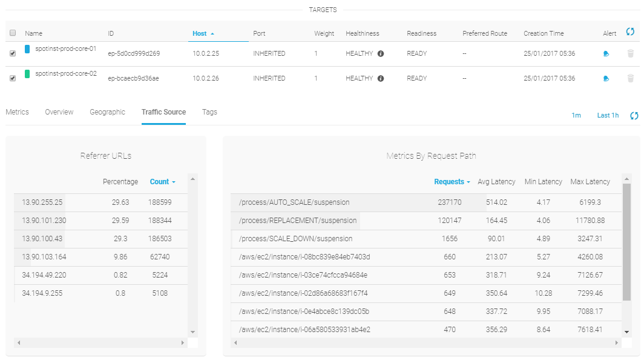This screenshot has width=644, height=360.
Task: Open healthiness info icon for spotinst-prod-core-01
Action: [x=381, y=53]
